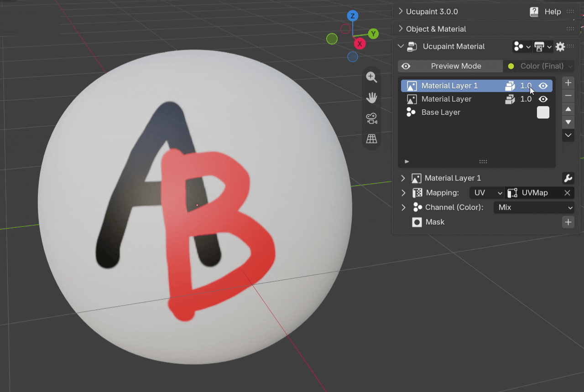Expand Material Layer 1 properties row

[x=403, y=178]
